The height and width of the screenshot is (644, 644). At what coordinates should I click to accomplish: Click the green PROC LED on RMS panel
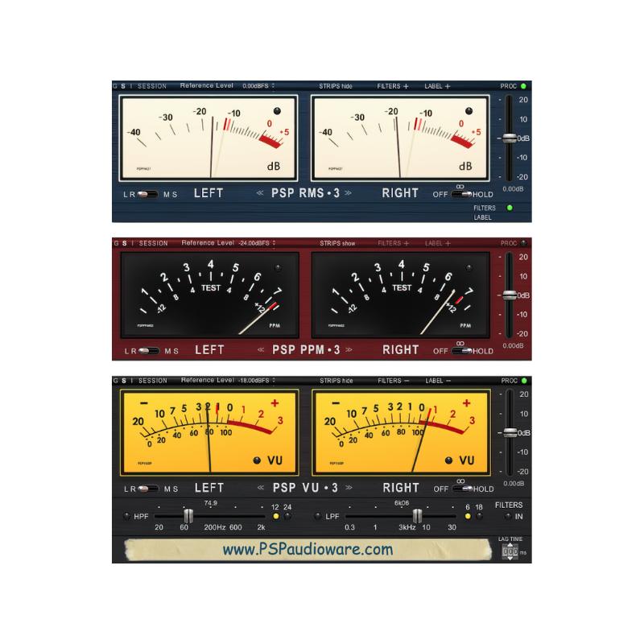[x=523, y=86]
